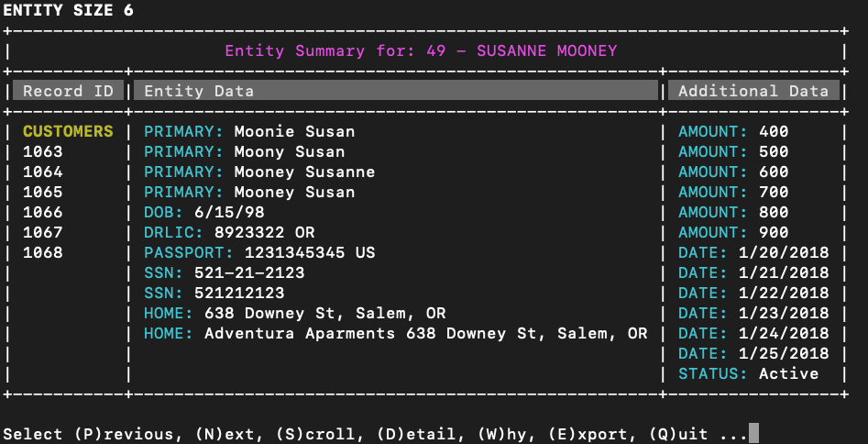Click the command prompt input cursor
Viewport: 868px width, 444px height.
tap(753, 434)
